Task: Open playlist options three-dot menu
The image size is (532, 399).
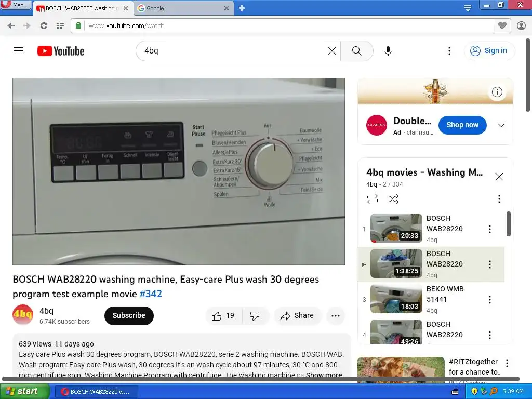Action: click(x=499, y=199)
